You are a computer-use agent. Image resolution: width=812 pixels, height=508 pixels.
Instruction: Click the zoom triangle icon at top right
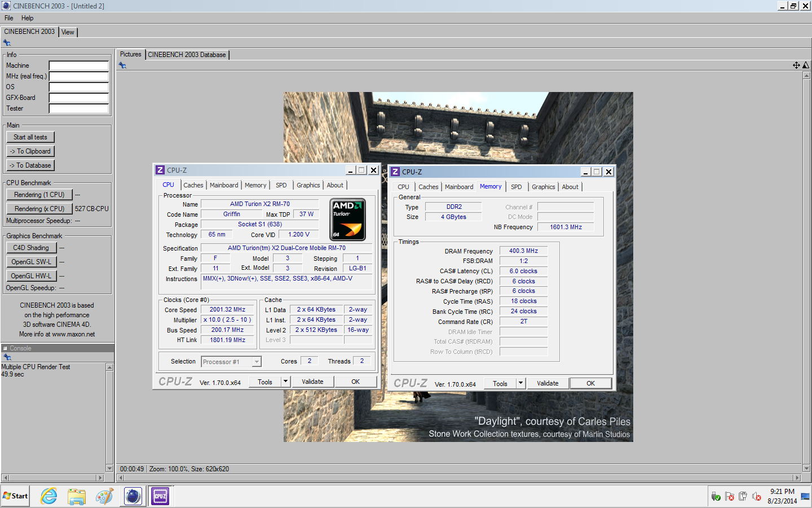[806, 65]
